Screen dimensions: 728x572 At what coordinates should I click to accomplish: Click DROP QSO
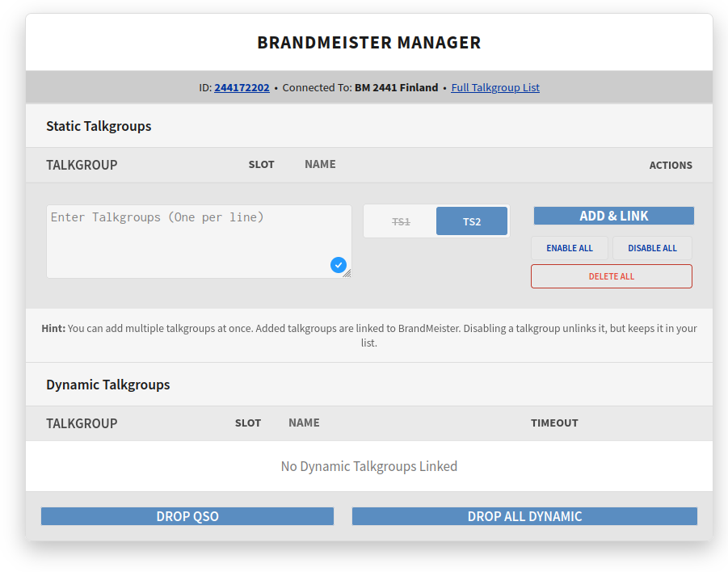(x=187, y=515)
